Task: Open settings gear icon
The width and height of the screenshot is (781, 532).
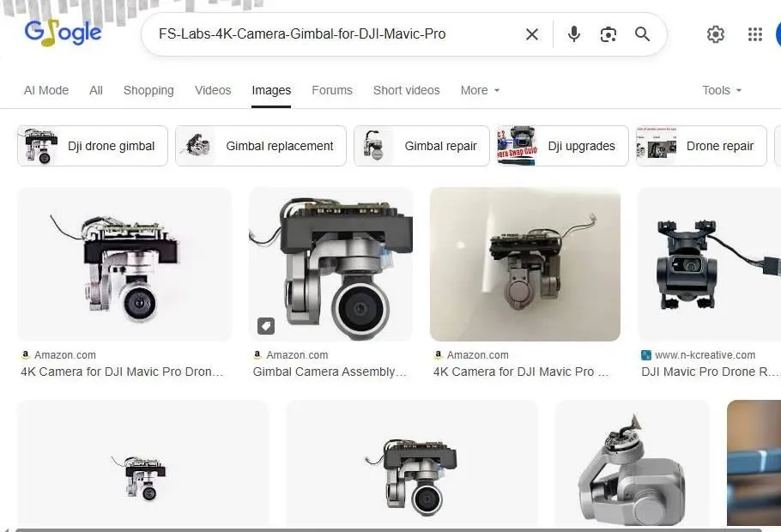Action: (715, 34)
